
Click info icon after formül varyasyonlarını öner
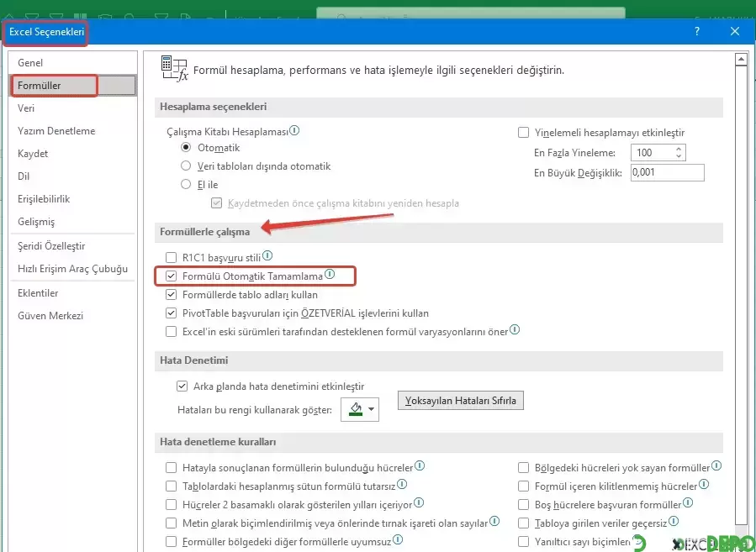(515, 329)
